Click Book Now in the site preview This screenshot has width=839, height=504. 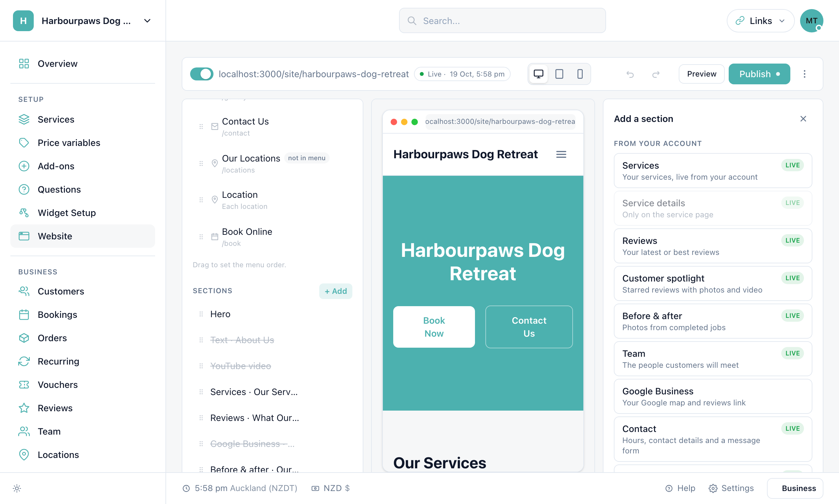(x=434, y=327)
